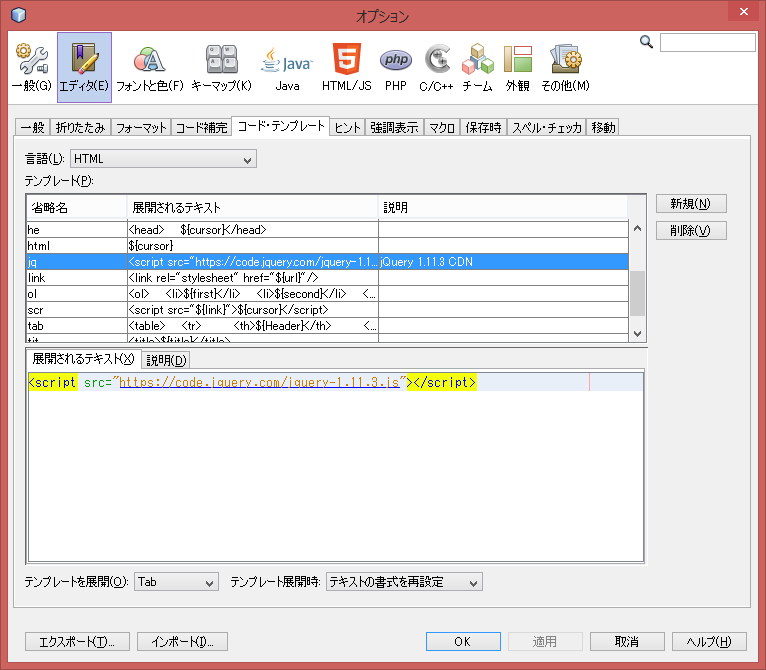Switch to the 移動 tab

pyautogui.click(x=603, y=128)
